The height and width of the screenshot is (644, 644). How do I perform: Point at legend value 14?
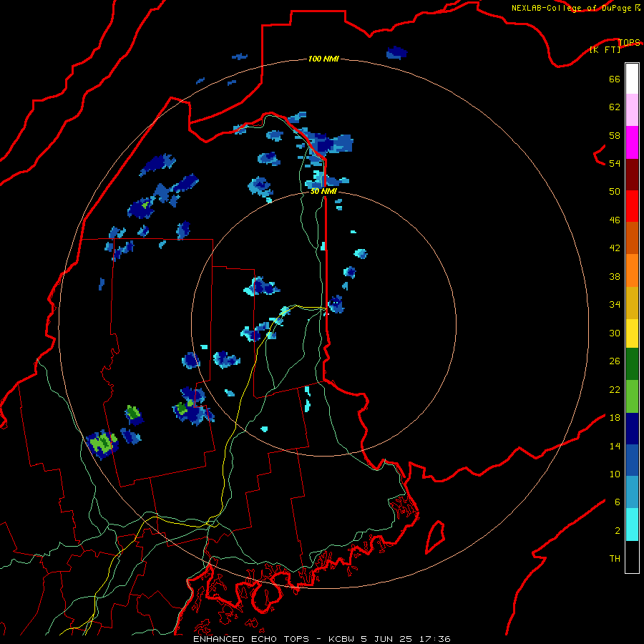coord(615,446)
